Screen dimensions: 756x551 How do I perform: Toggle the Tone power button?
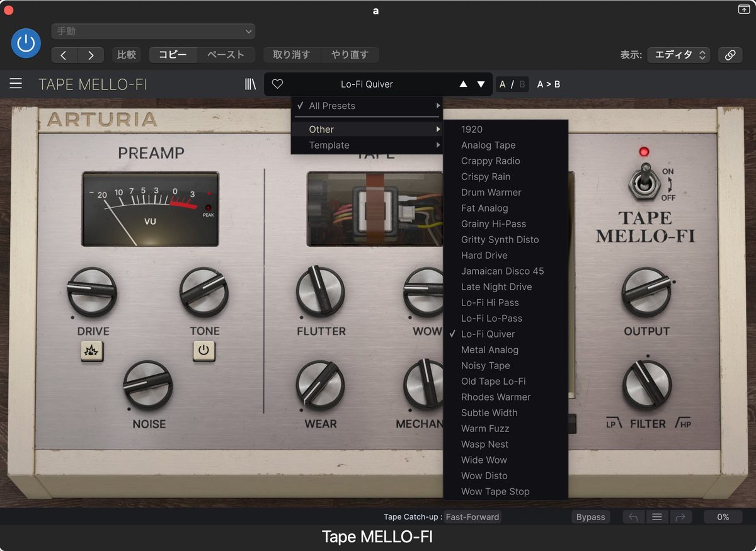204,350
